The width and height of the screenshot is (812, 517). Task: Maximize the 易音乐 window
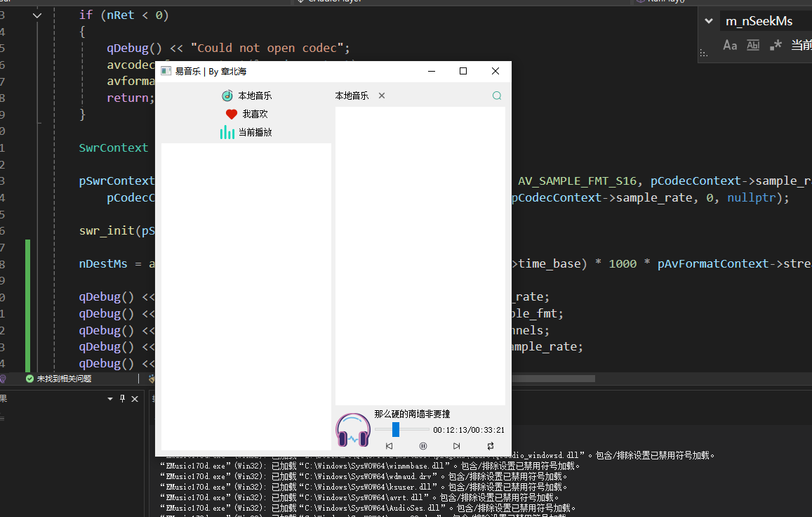click(463, 71)
